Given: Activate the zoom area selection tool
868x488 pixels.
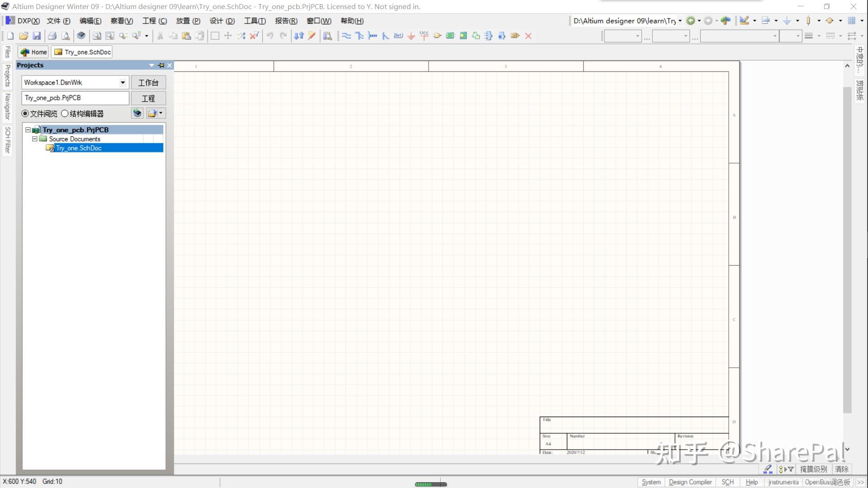Looking at the screenshot, I should click(x=109, y=36).
